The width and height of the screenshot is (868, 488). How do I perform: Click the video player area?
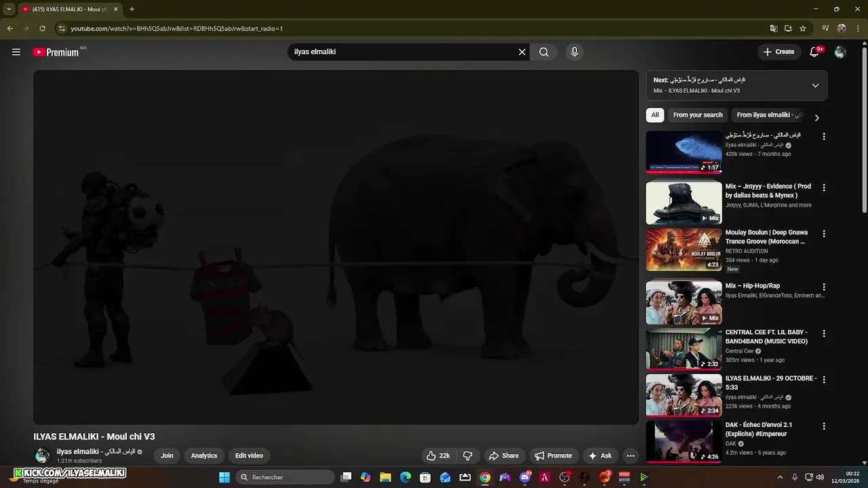click(x=336, y=247)
